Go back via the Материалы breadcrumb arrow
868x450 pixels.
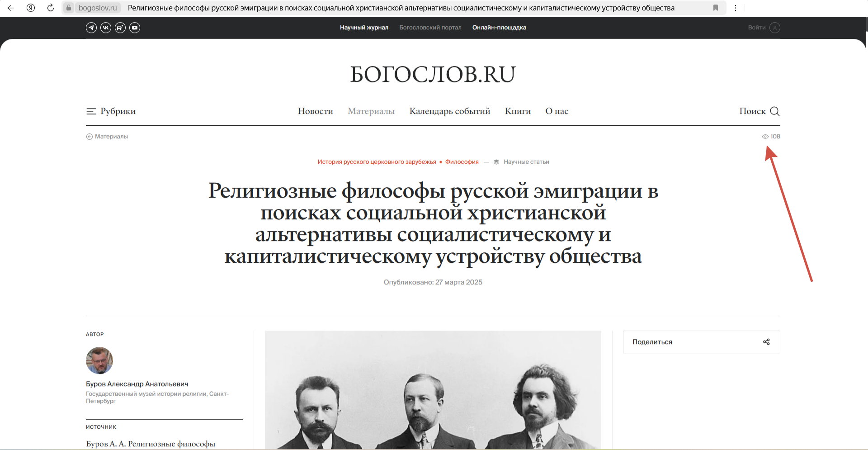(90, 137)
